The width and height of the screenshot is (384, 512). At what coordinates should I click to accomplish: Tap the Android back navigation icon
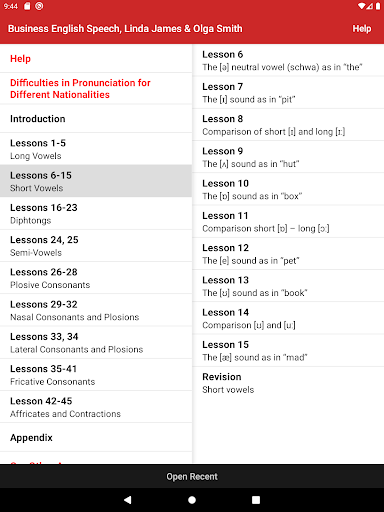click(x=128, y=500)
